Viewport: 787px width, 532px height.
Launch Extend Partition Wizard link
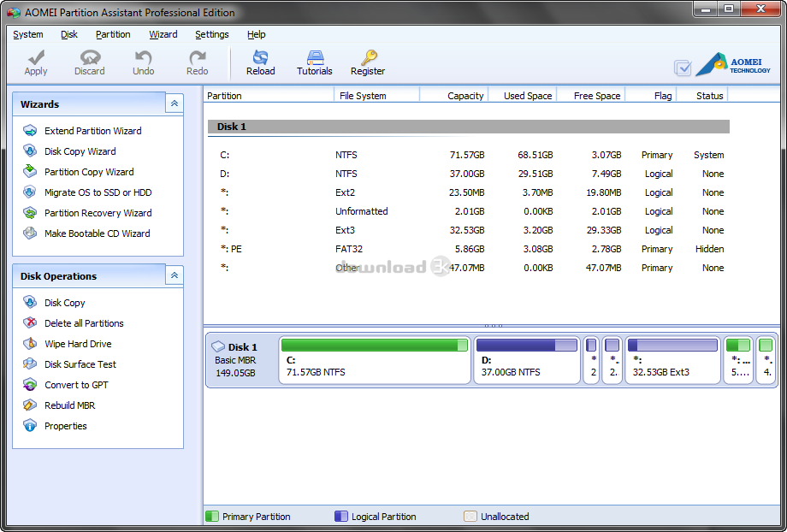93,131
